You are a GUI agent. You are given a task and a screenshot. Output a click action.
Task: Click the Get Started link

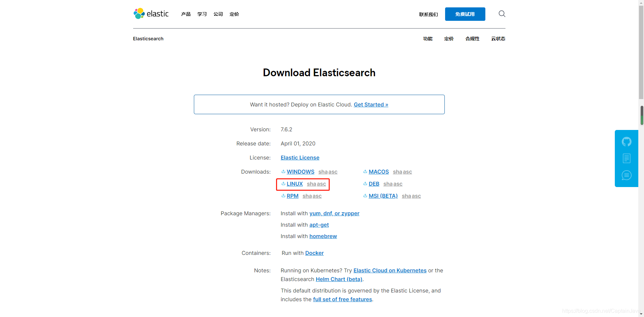click(371, 104)
